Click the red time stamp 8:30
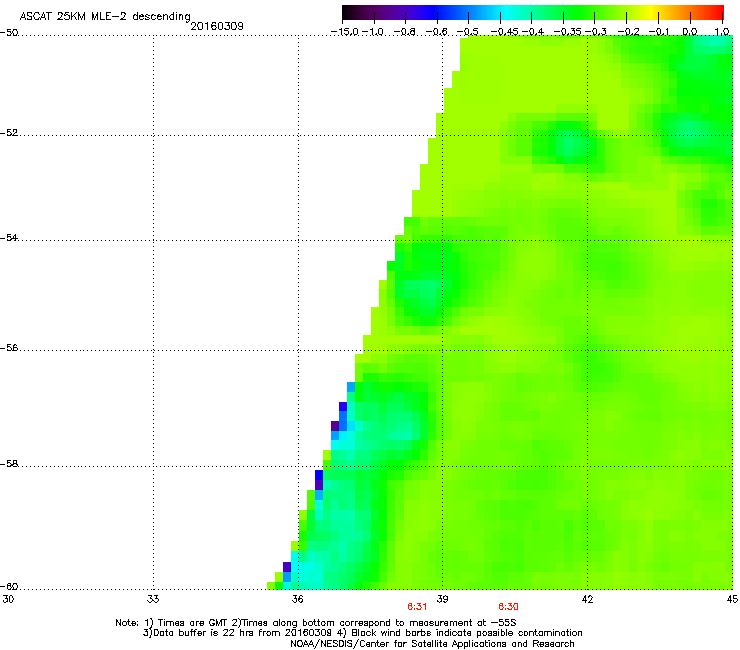Screen dimensions: 740x650 click(508, 607)
